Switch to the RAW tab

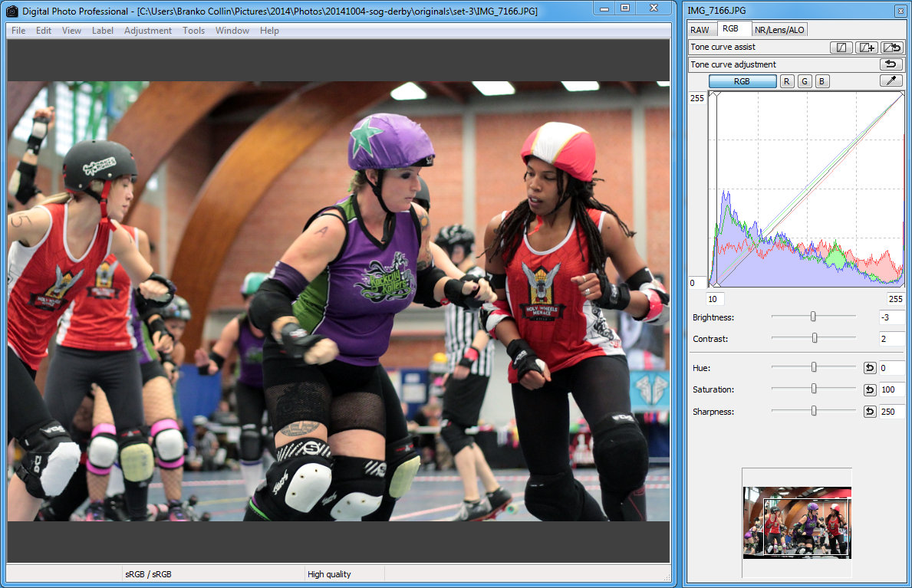(x=700, y=29)
